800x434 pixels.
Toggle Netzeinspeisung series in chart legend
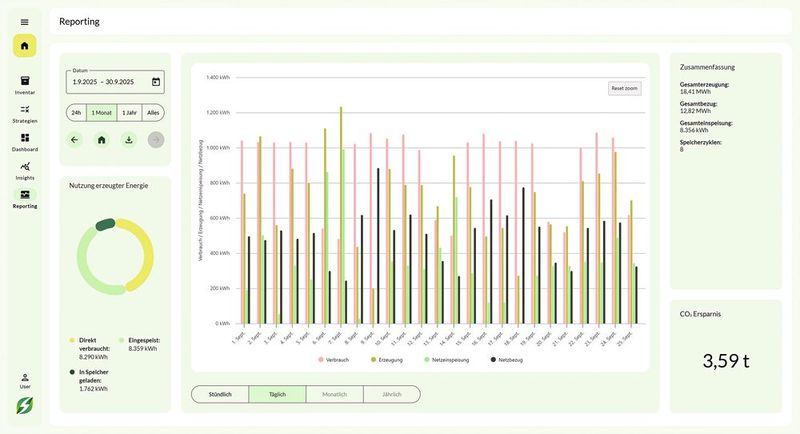pyautogui.click(x=446, y=360)
